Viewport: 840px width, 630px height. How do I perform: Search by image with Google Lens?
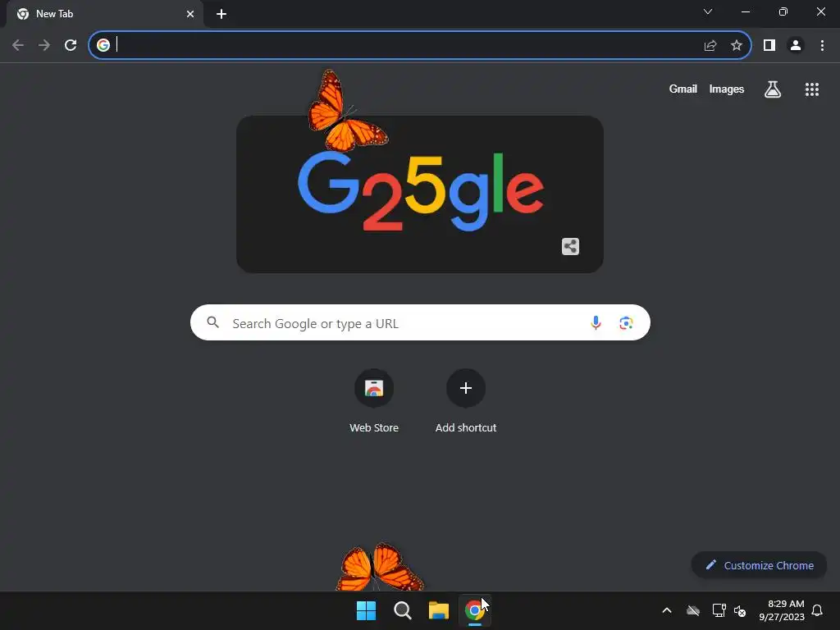[626, 323]
